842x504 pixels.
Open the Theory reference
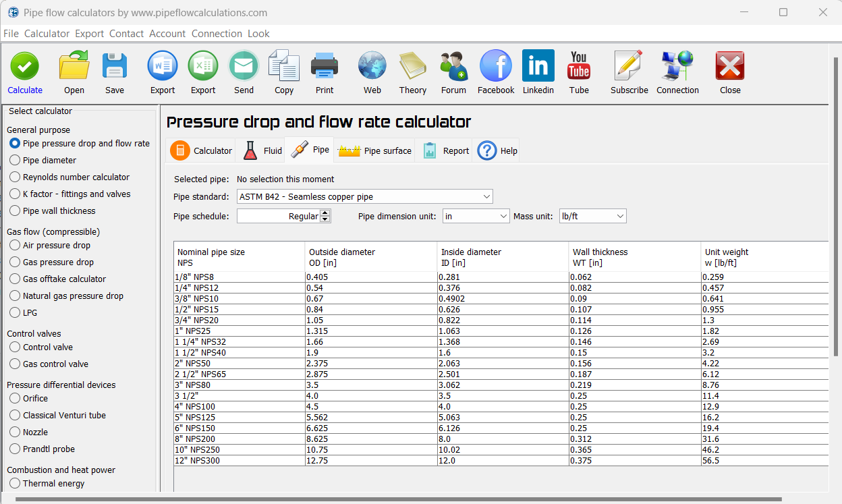click(412, 72)
